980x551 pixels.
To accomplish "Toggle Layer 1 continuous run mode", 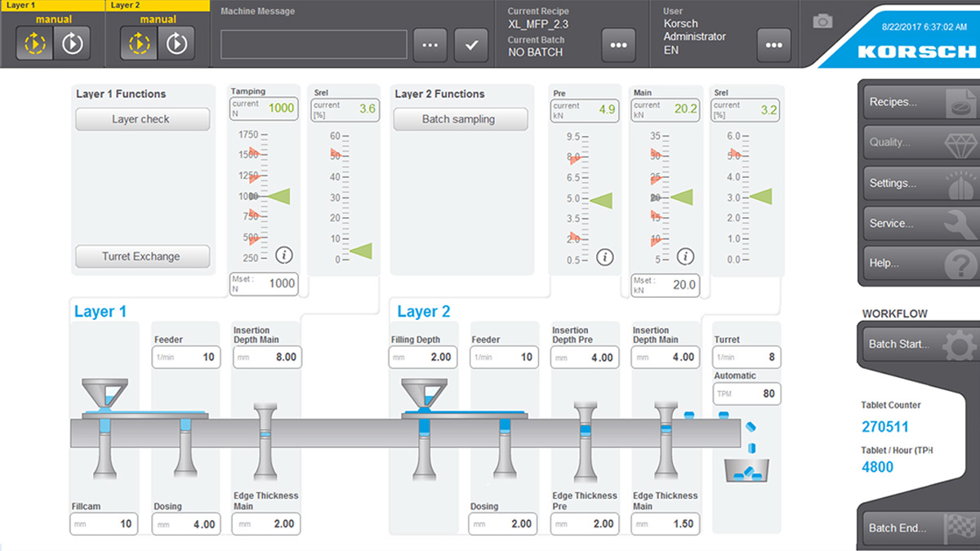I will click(x=73, y=43).
